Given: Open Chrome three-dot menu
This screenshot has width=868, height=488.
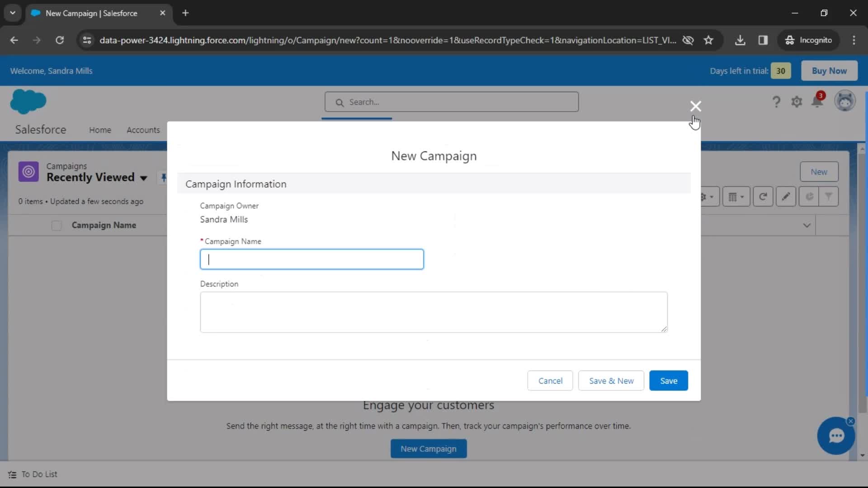Looking at the screenshot, I should [x=854, y=40].
